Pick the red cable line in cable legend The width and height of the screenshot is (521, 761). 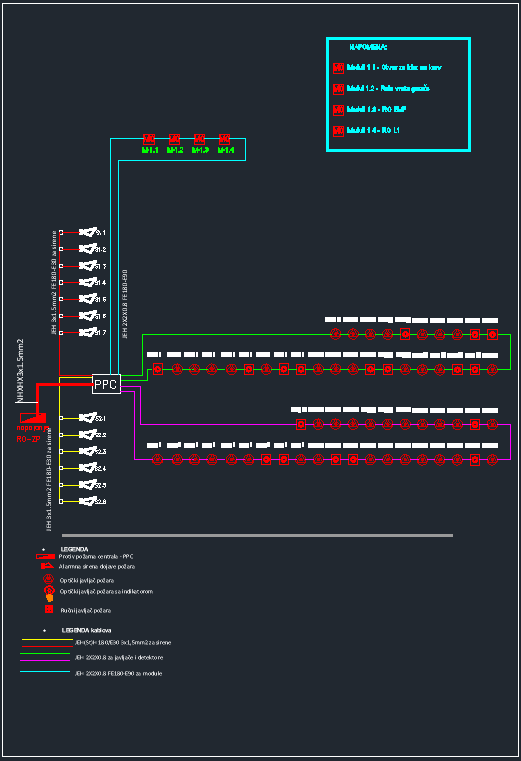47,646
